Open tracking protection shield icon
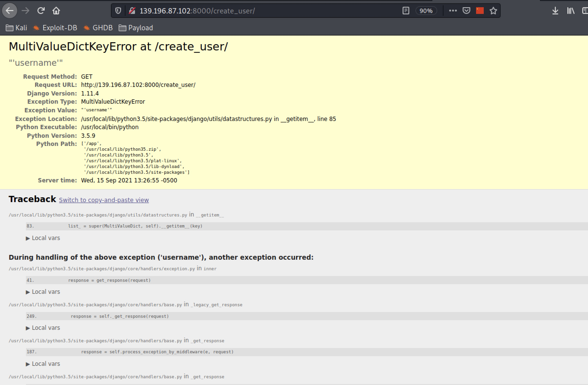 [118, 11]
